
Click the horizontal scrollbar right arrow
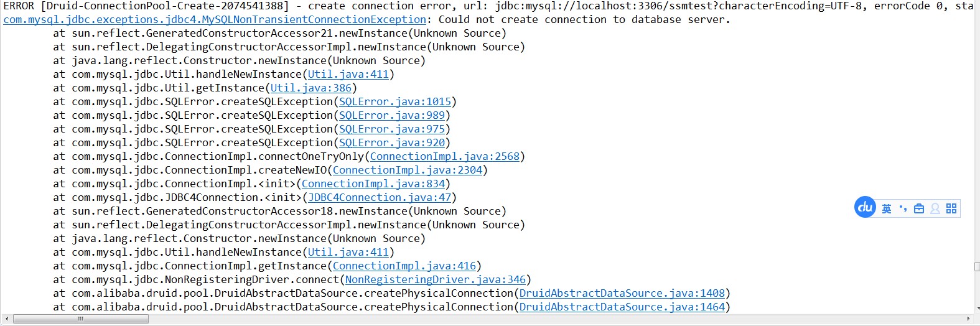click(968, 319)
